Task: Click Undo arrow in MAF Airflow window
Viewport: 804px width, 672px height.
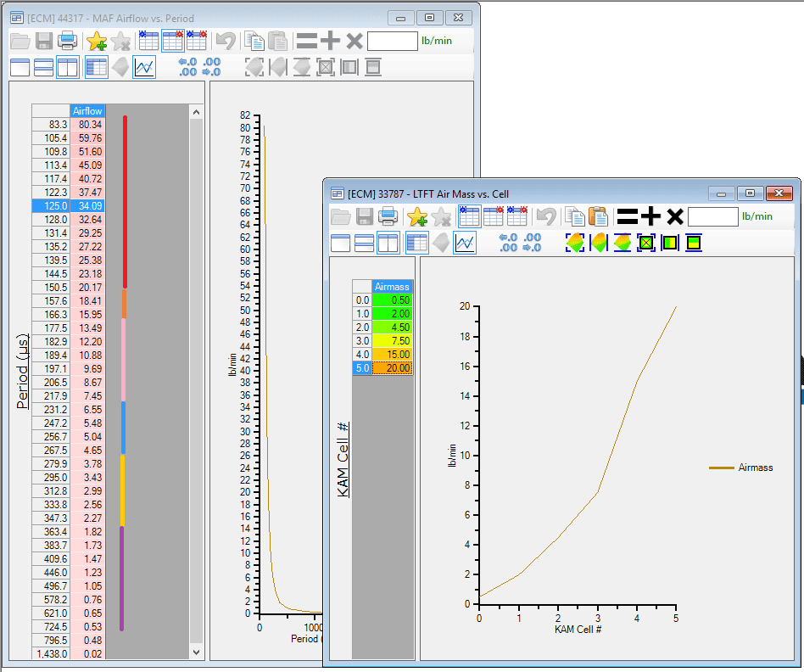Action: (226, 41)
